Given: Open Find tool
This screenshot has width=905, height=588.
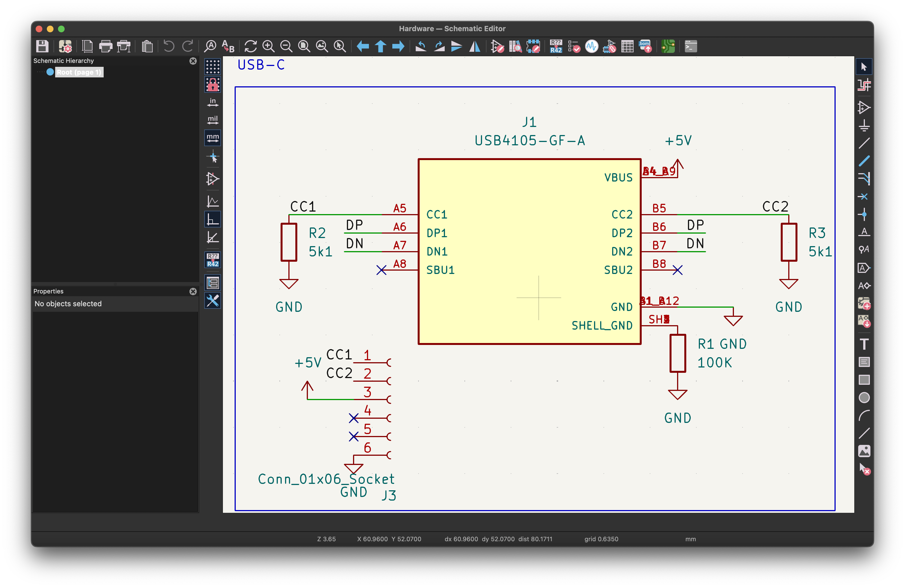Looking at the screenshot, I should pyautogui.click(x=210, y=46).
